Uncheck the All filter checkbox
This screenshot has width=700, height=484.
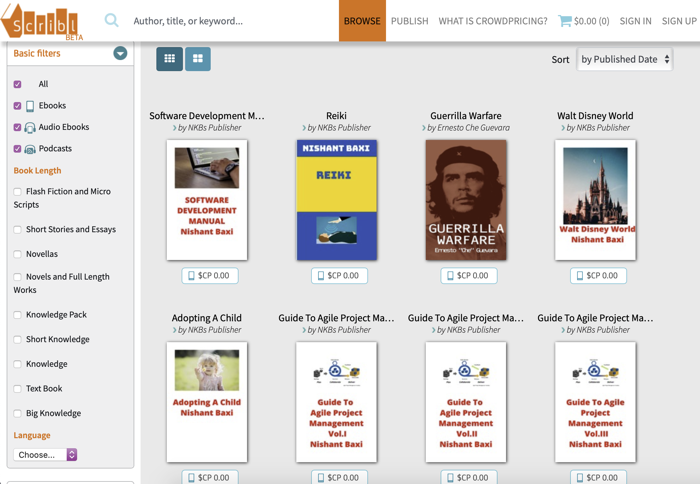[17, 84]
